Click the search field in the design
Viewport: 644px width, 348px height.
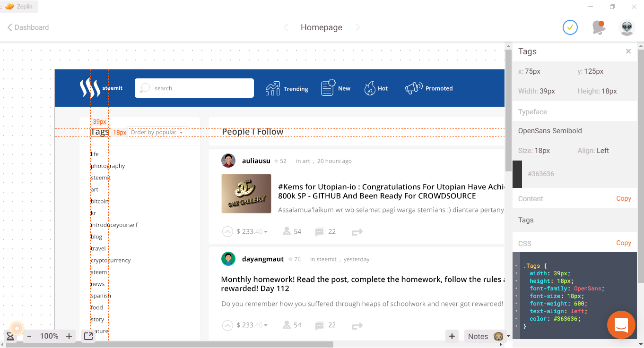click(x=194, y=88)
